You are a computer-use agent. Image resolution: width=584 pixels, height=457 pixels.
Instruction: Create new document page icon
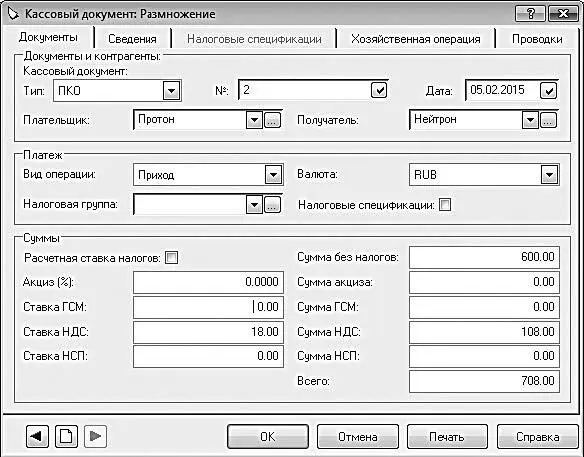66,436
